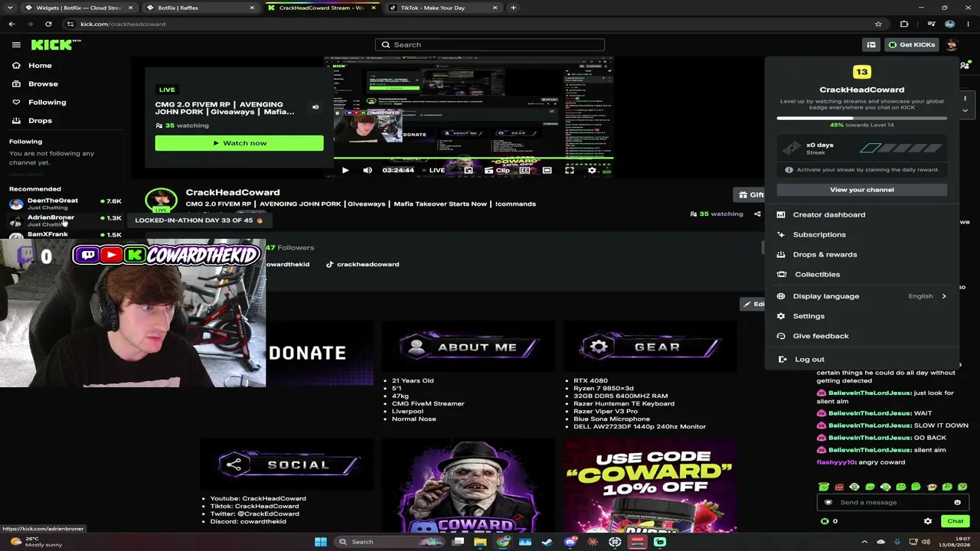Viewport: 980px width, 551px height.
Task: Open Browse in the sidebar
Action: click(43, 83)
